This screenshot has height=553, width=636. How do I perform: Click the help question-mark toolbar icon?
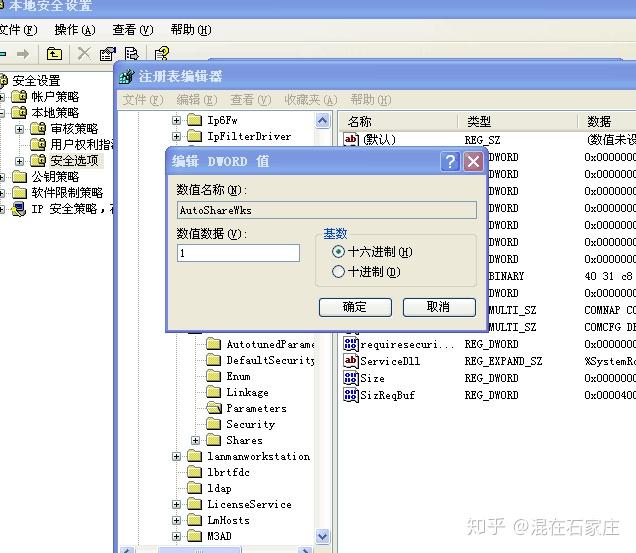[161, 54]
